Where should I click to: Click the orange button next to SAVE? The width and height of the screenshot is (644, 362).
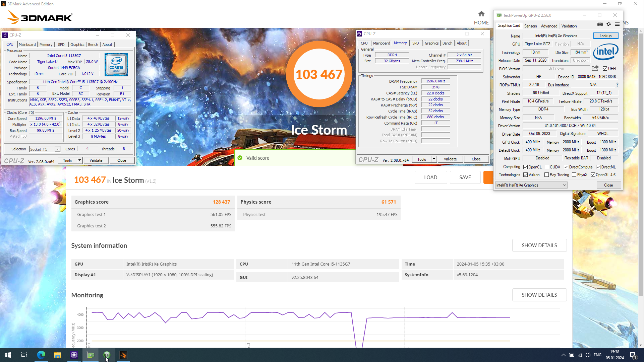tap(488, 177)
